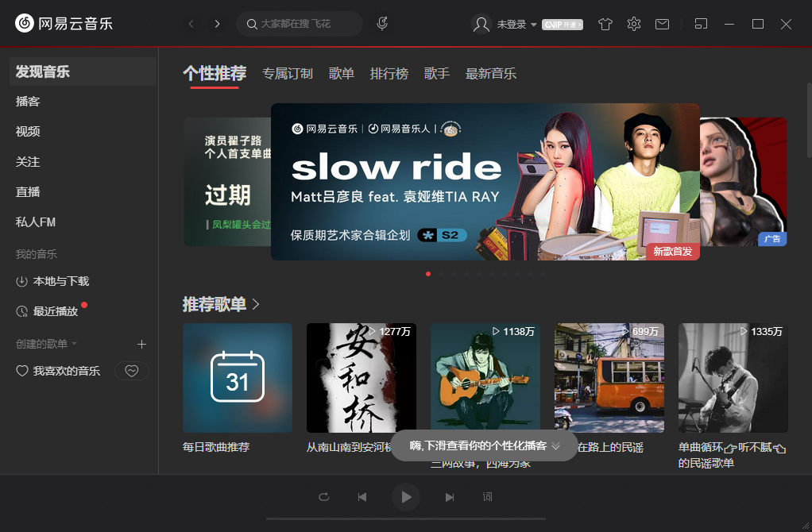Open the 歌手 tab

(x=436, y=73)
